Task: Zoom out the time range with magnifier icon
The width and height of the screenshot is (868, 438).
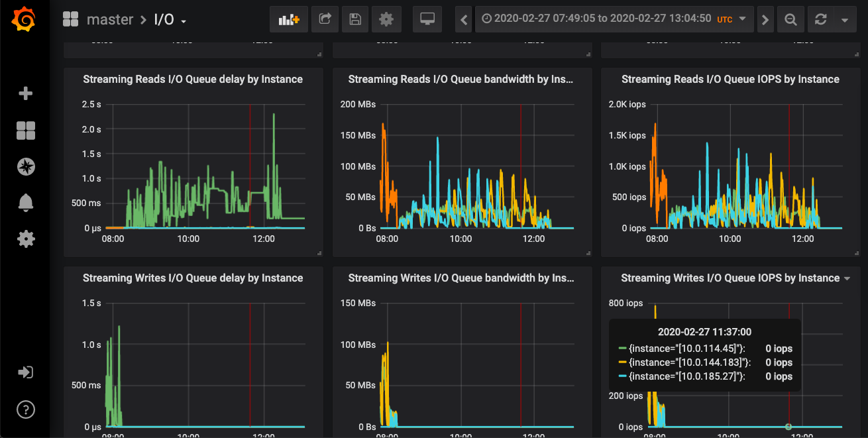Action: click(790, 19)
